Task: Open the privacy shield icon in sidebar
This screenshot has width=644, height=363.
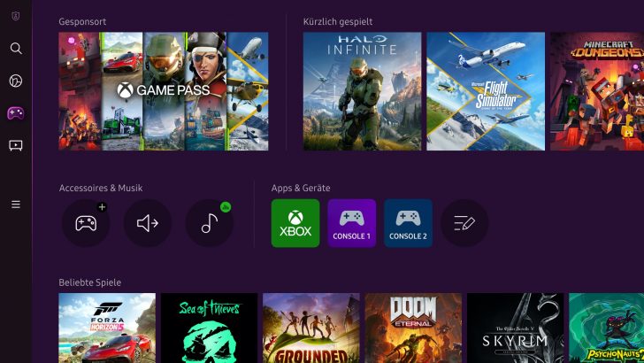Action: tap(16, 16)
